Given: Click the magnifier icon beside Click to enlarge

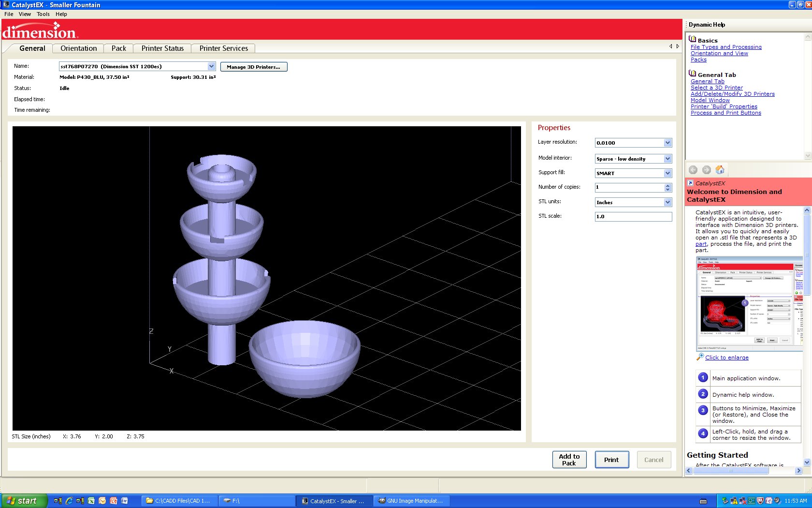Looking at the screenshot, I should pyautogui.click(x=700, y=357).
